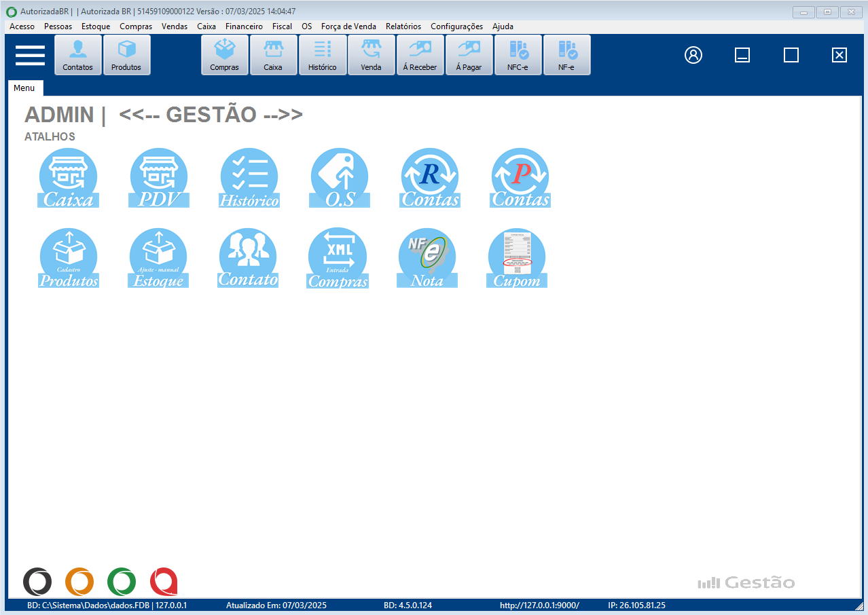
Task: Select the orange circle theme logo
Action: pyautogui.click(x=79, y=582)
